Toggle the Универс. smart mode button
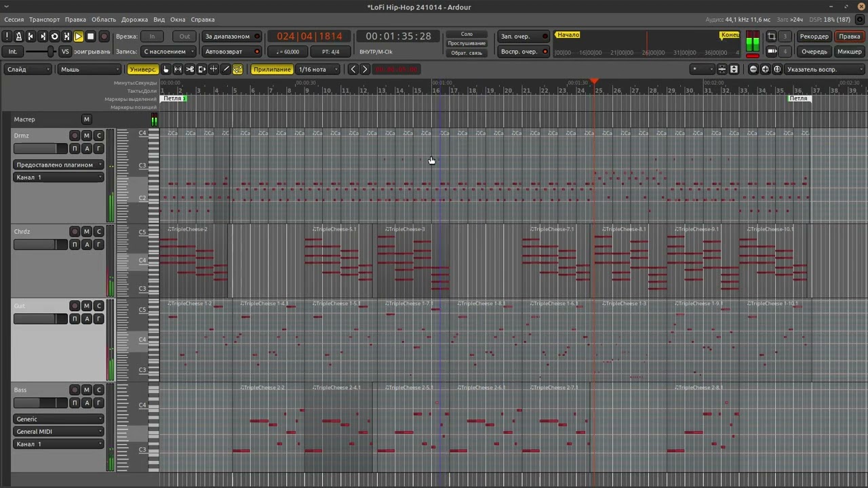868x488 pixels. click(142, 69)
